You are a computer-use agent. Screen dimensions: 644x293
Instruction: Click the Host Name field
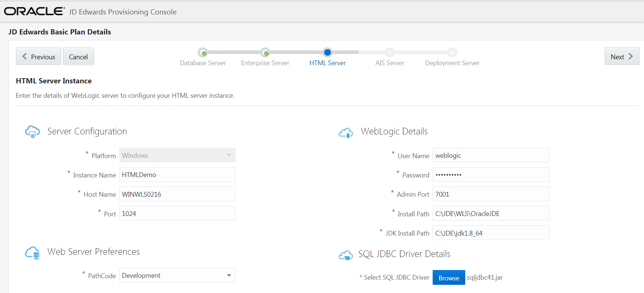177,194
